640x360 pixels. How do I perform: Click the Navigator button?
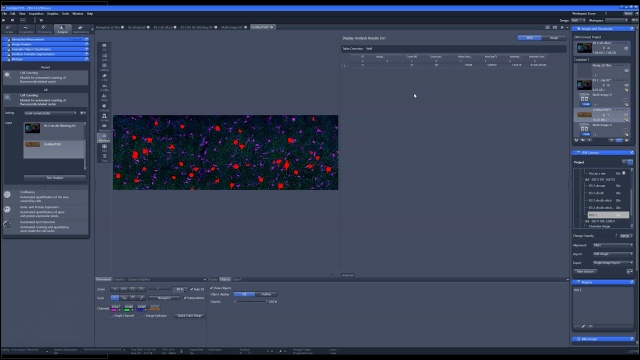click(164, 298)
